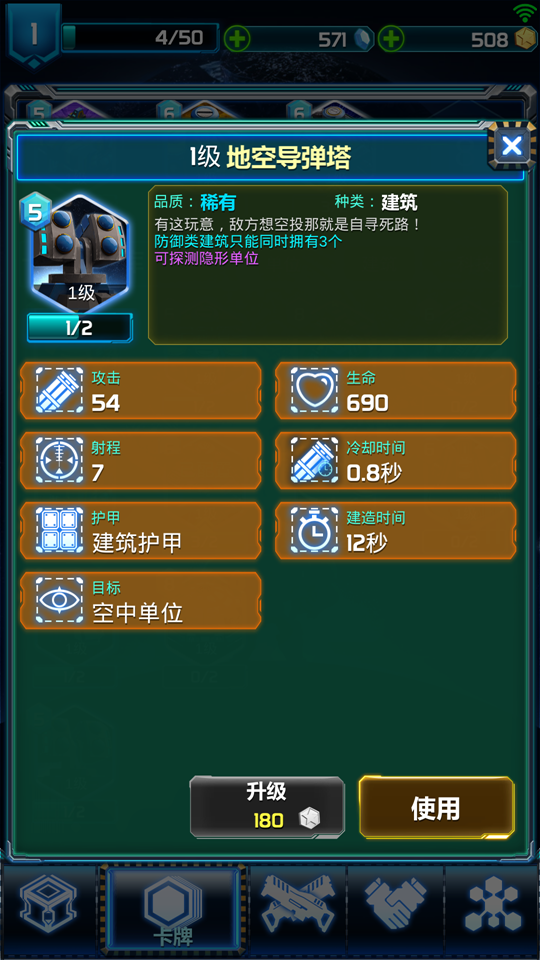Click the 4/50 experience progress bar

[140, 38]
